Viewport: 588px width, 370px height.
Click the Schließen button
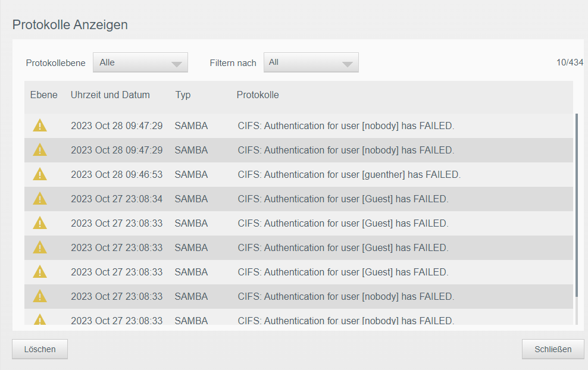pyautogui.click(x=553, y=349)
